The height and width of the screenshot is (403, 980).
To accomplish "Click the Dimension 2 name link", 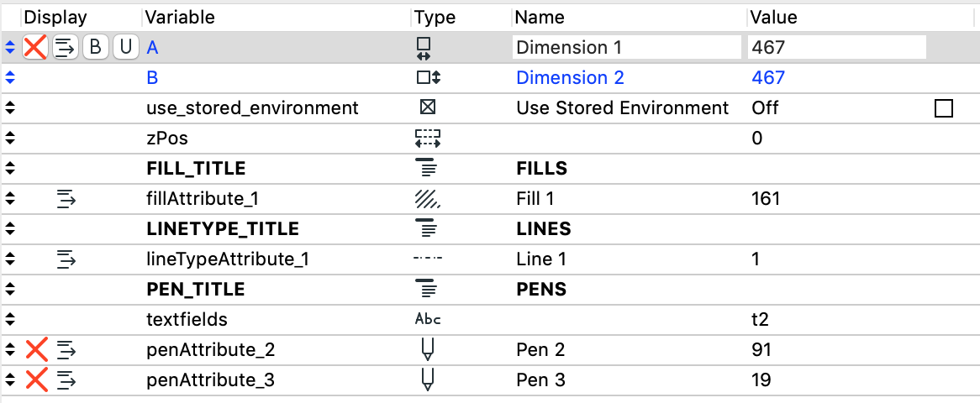I will (x=570, y=78).
